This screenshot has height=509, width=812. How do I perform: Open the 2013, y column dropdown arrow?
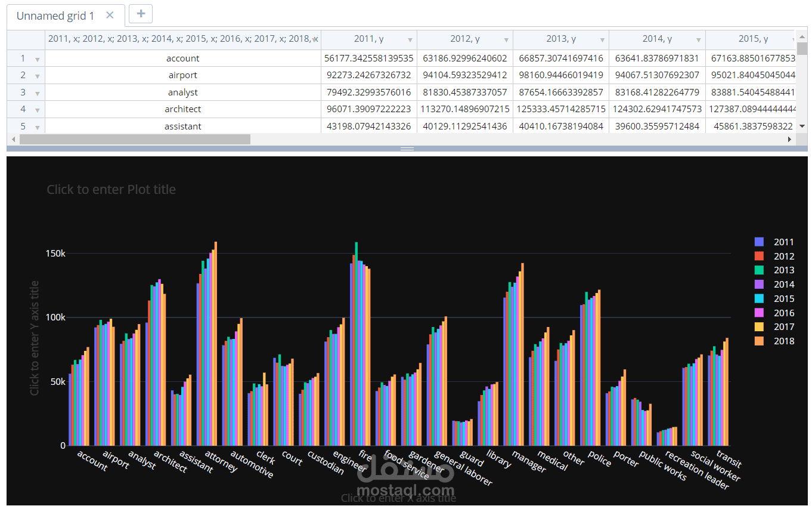602,40
